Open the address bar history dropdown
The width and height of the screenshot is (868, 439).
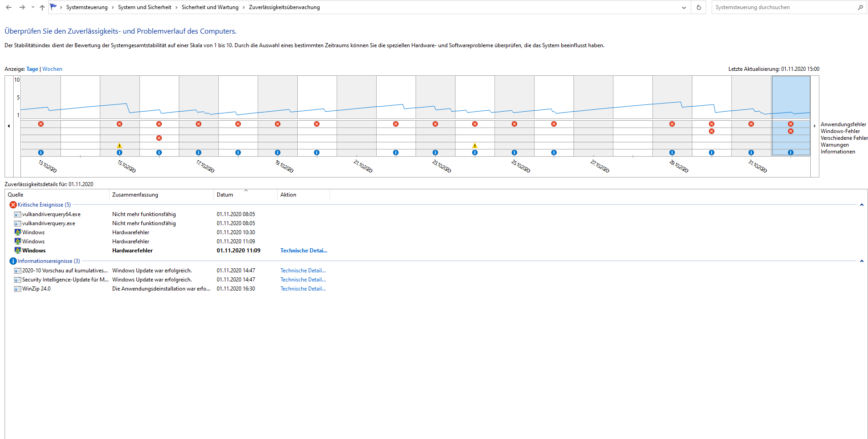[x=684, y=7]
